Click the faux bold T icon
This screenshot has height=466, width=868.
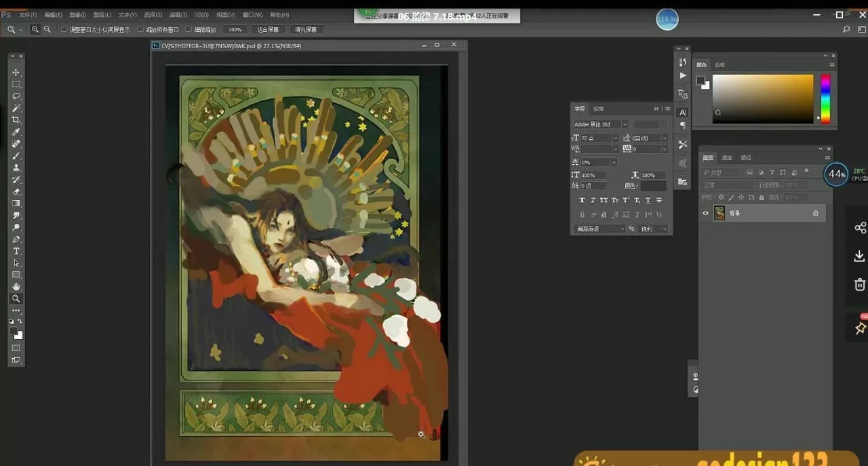click(582, 200)
